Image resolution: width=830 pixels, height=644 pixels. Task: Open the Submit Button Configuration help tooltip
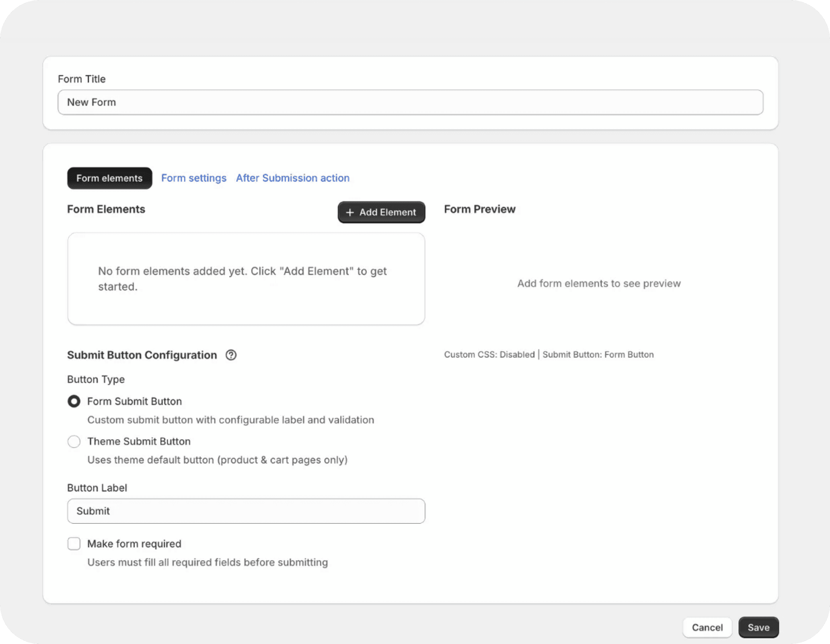[x=231, y=355]
